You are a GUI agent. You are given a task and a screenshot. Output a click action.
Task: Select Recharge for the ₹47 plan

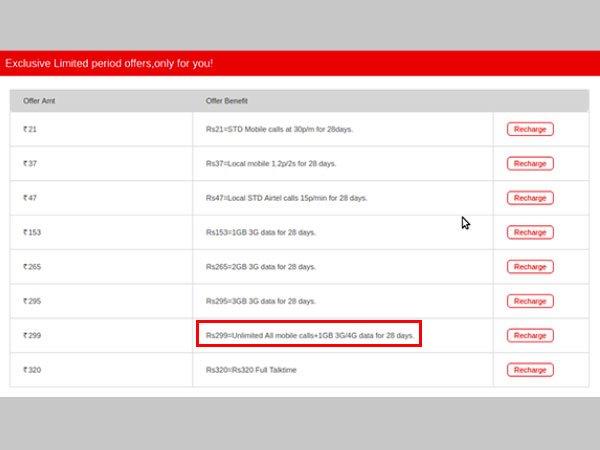tap(530, 198)
